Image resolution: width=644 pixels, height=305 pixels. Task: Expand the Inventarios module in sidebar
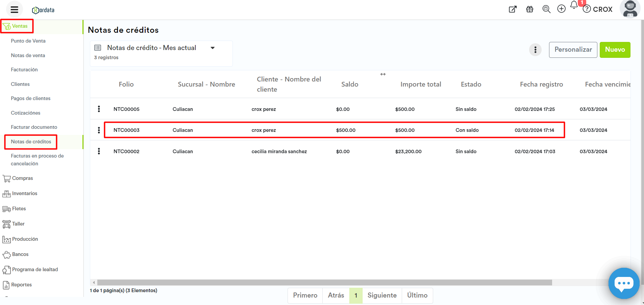tap(24, 193)
